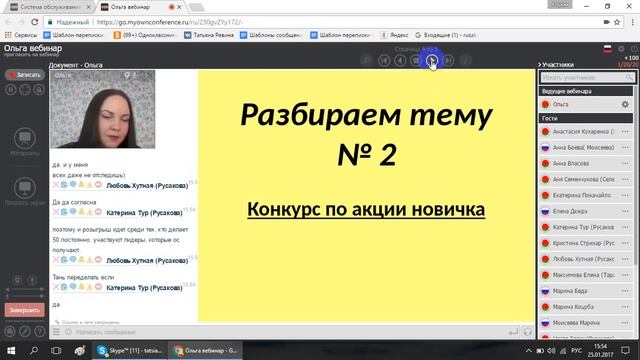640x360 pixels.
Task: Click the Записать record button
Action: [24, 75]
